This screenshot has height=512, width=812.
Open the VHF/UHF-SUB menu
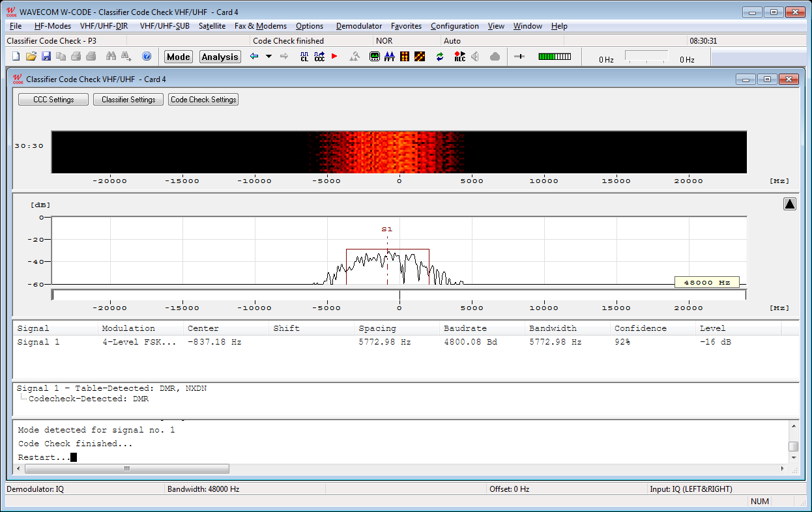(165, 26)
